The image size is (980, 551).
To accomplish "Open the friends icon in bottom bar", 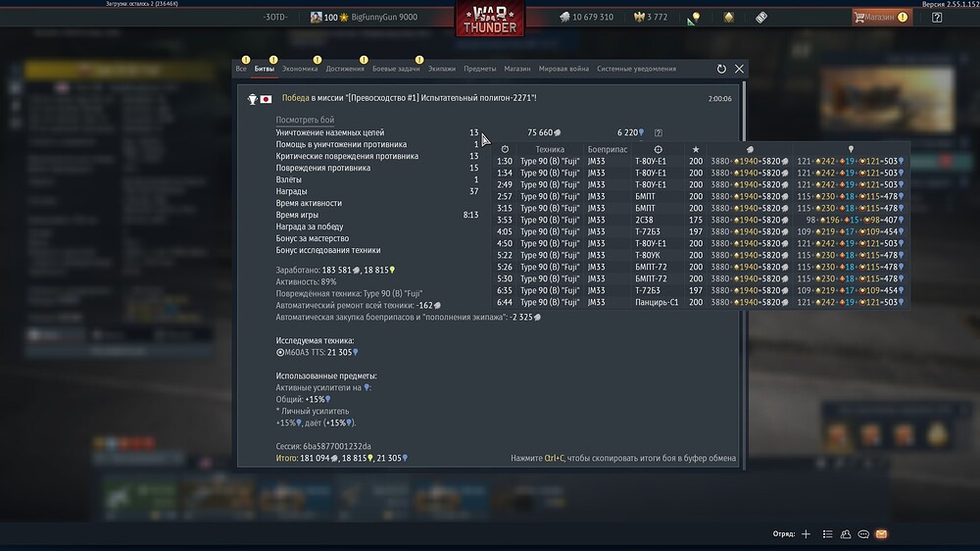I will 846,534.
